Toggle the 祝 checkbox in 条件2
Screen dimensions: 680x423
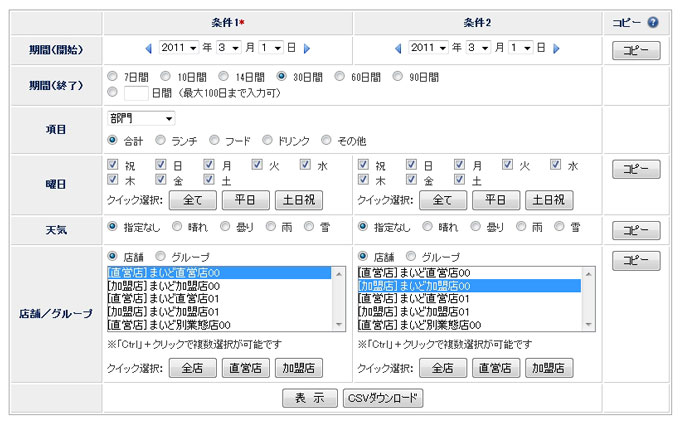363,164
